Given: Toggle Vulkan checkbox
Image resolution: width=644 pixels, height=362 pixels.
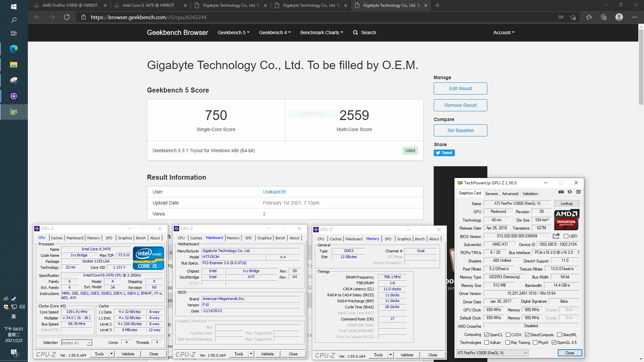Looking at the screenshot, I should pyautogui.click(x=487, y=343).
